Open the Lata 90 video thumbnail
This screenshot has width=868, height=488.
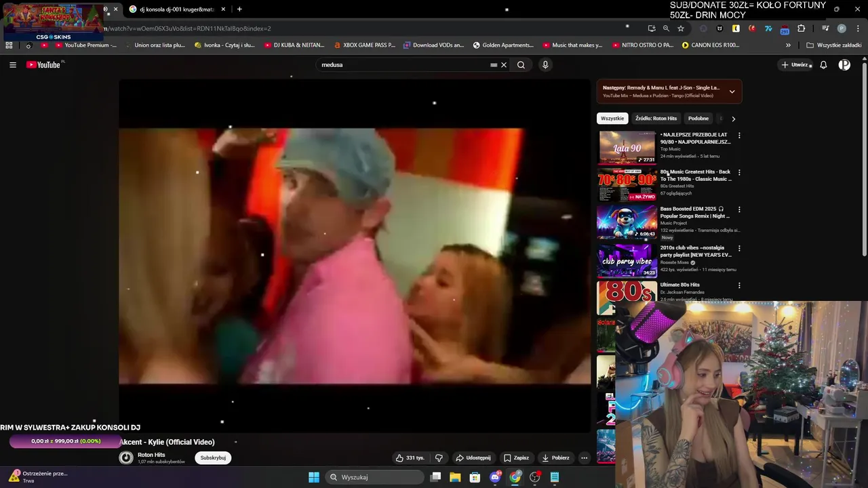[x=627, y=148]
